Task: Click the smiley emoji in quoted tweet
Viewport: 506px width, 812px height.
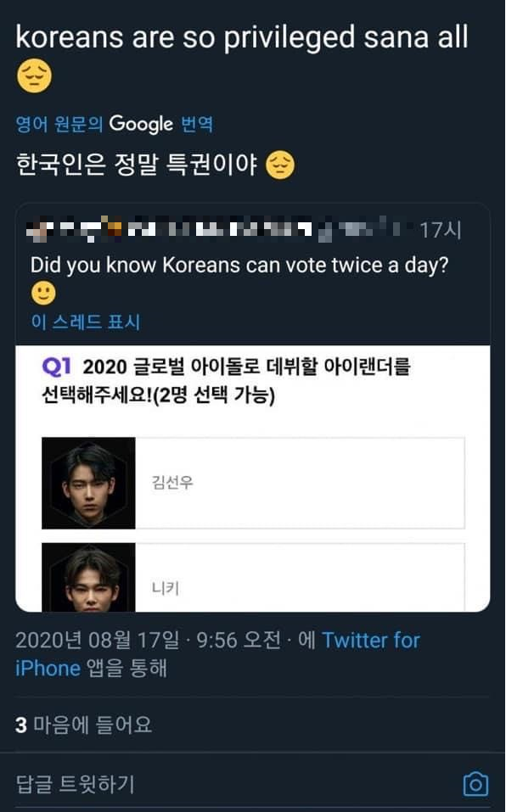Action: pyautogui.click(x=43, y=293)
